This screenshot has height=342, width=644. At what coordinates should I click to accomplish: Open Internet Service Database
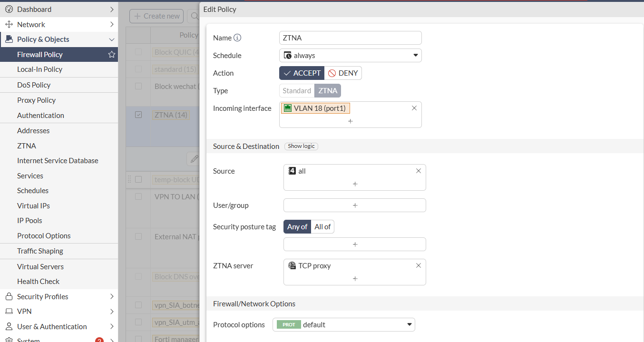click(59, 160)
